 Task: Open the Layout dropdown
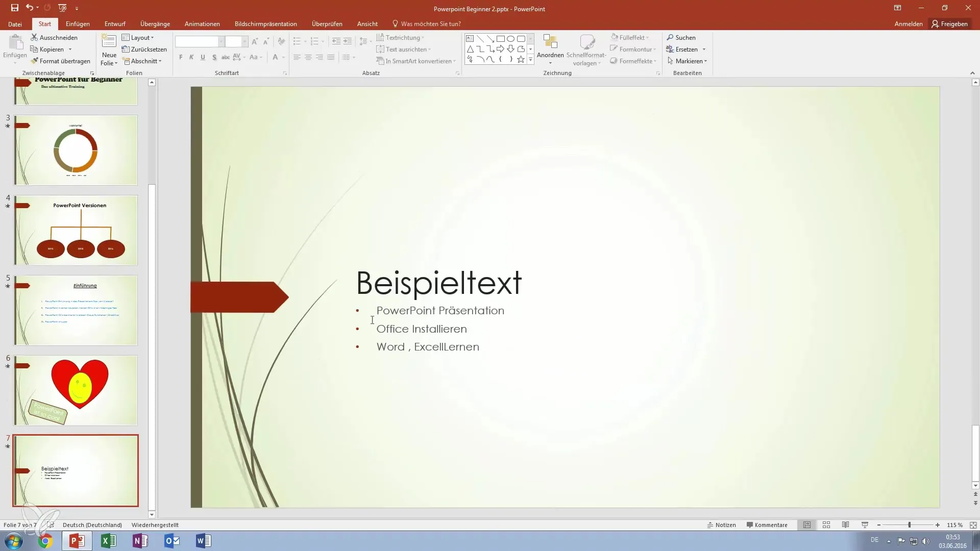(x=138, y=38)
